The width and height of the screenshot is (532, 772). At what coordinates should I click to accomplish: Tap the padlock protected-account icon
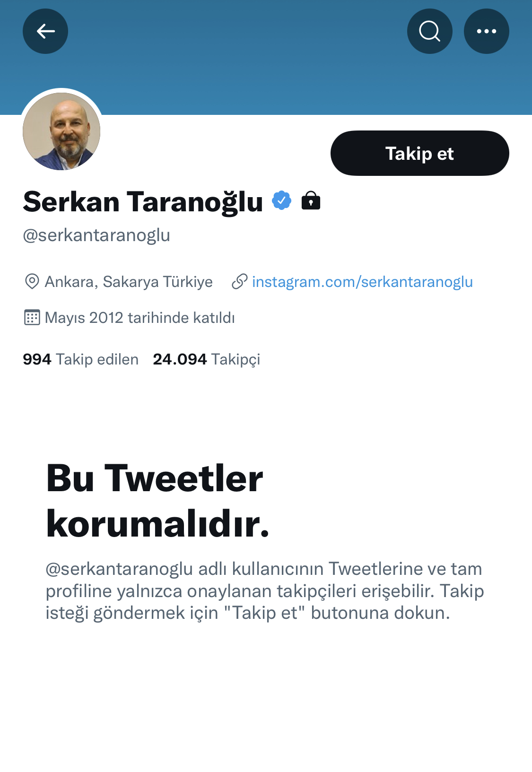pyautogui.click(x=311, y=200)
